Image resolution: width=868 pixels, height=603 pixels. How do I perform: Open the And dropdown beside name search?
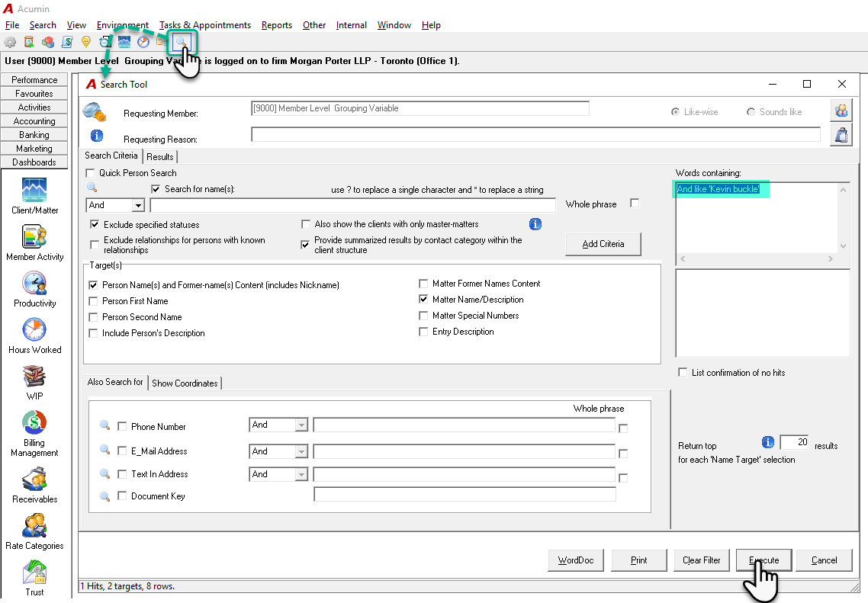pos(138,205)
